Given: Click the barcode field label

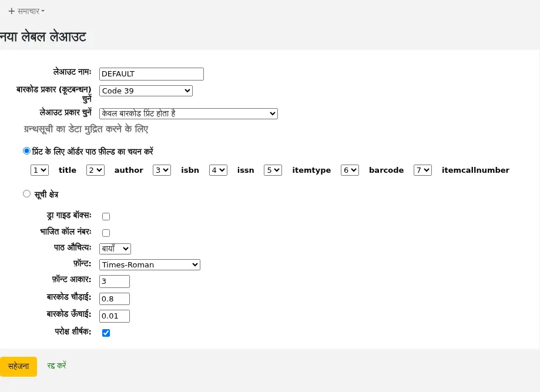Looking at the screenshot, I should 387,170.
